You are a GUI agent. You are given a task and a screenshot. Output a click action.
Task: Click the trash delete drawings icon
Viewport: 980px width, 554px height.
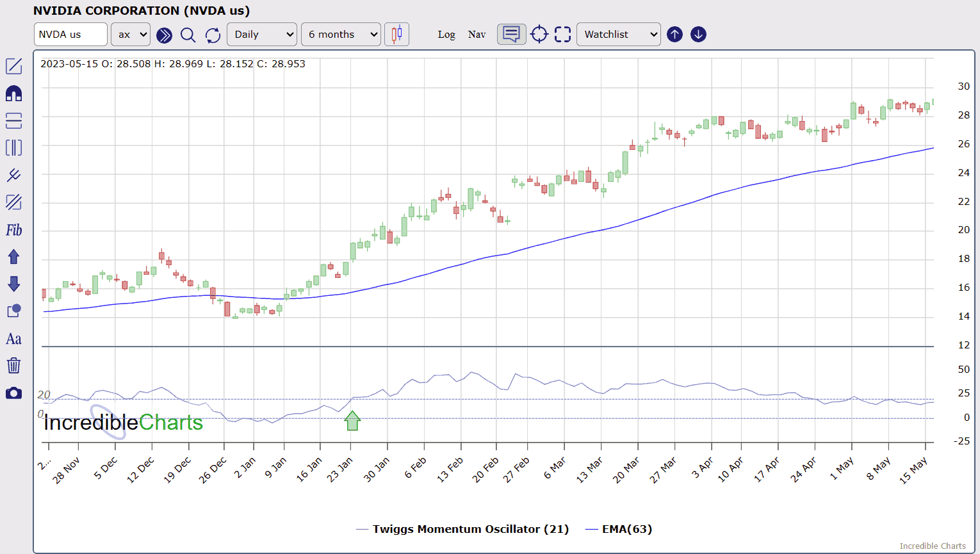tap(13, 366)
